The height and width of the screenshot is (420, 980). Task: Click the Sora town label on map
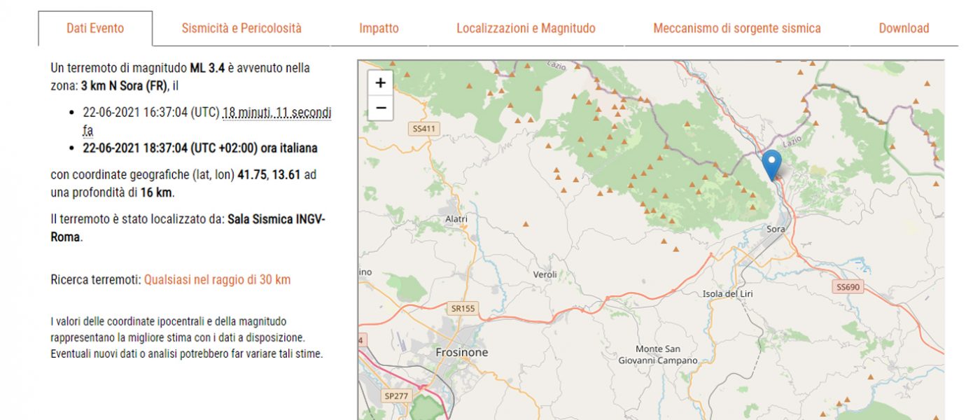(x=776, y=229)
